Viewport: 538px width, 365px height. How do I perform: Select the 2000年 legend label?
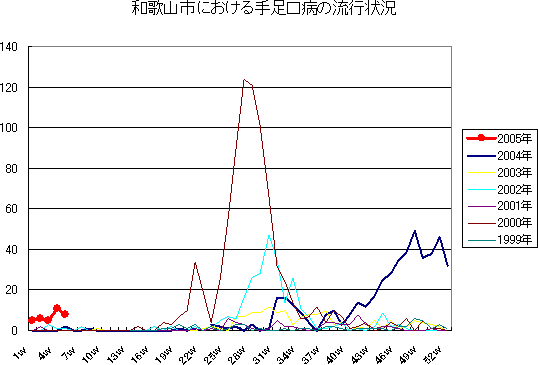click(x=515, y=223)
